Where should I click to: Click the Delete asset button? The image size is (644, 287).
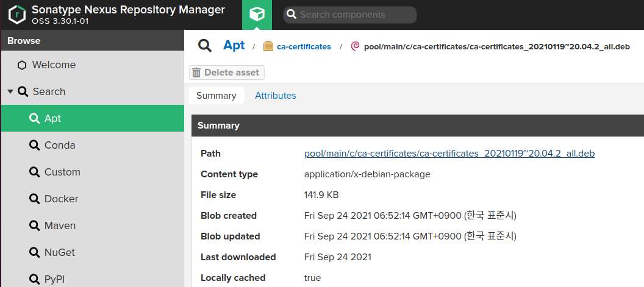[x=227, y=73]
